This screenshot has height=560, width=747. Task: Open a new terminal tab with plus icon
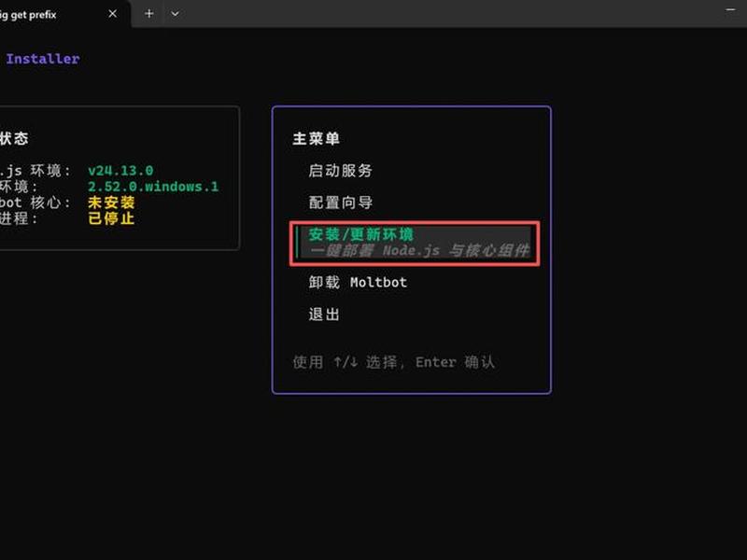pos(148,14)
